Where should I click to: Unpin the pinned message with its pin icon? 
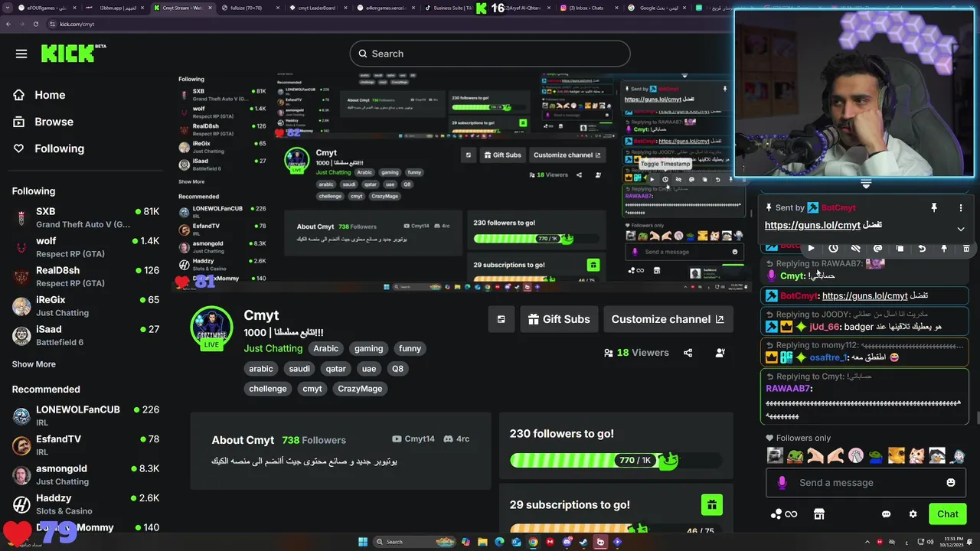pyautogui.click(x=934, y=207)
